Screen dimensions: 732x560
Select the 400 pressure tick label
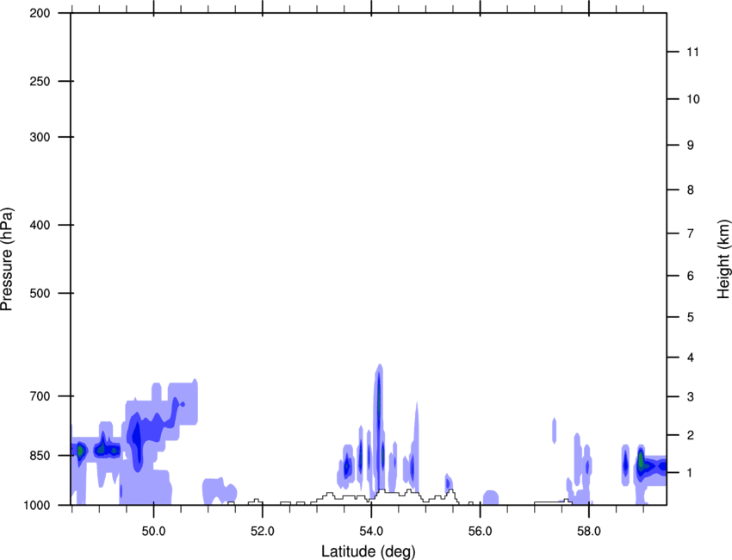[40, 225]
